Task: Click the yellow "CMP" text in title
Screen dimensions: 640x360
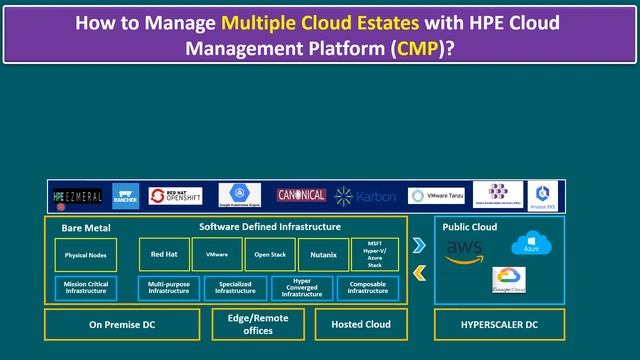Action: [417, 49]
